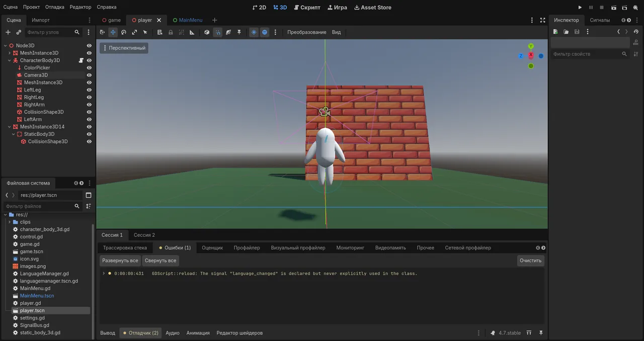
Task: Click the add new node plus icon
Action: 8,32
